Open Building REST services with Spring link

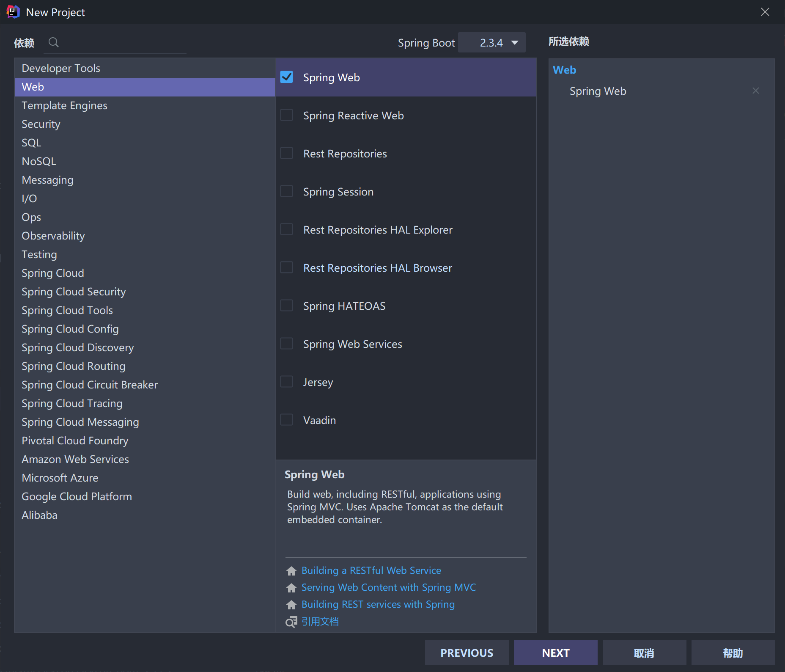(x=378, y=604)
